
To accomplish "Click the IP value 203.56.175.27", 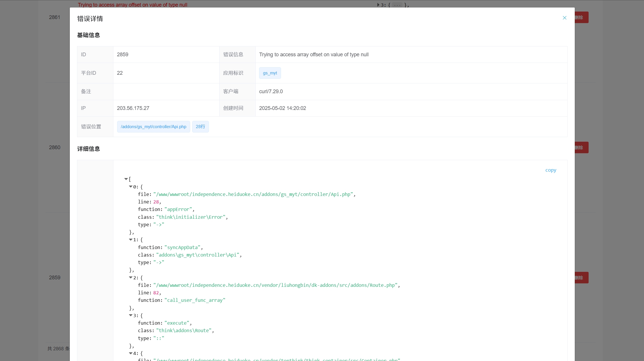I will pos(133,108).
